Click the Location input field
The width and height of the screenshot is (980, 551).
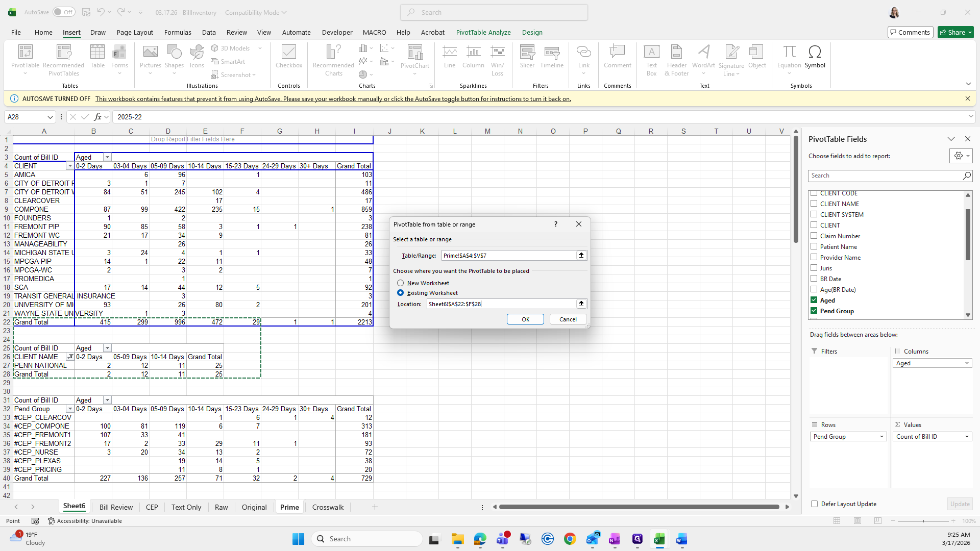click(x=500, y=304)
